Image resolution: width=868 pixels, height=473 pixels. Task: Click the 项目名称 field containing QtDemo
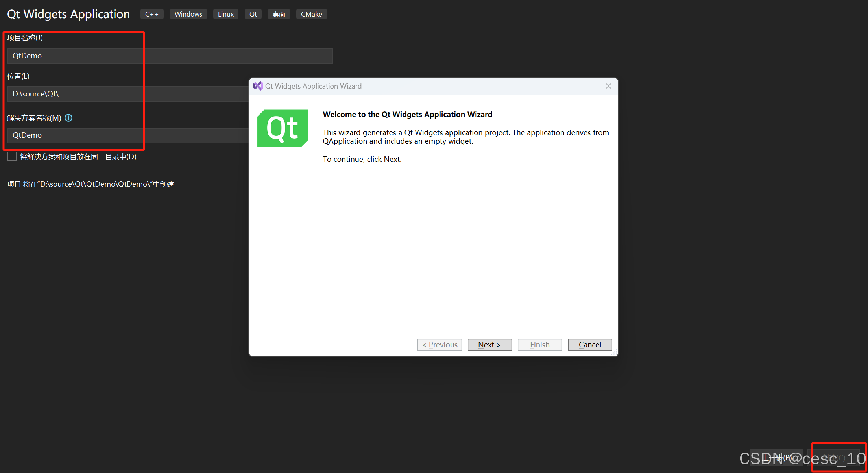click(x=169, y=56)
